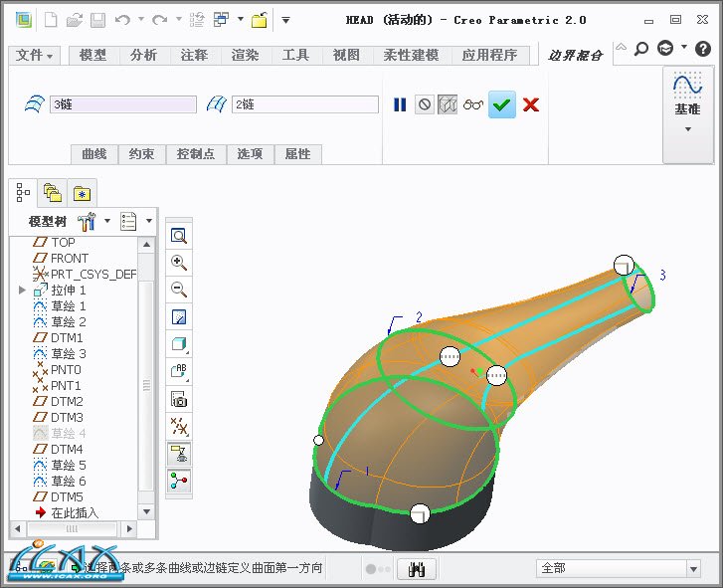The width and height of the screenshot is (723, 588).
Task: Open the 控制点 control points panel
Action: pyautogui.click(x=196, y=154)
